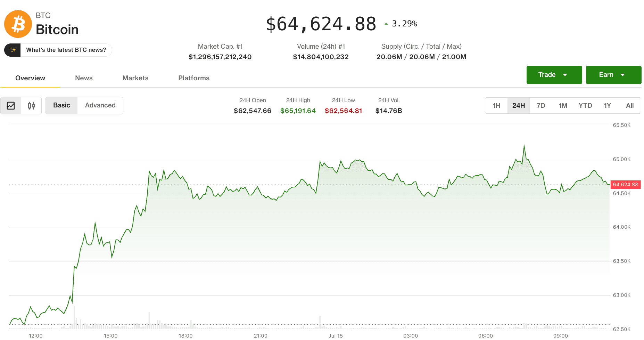Viewport: 644px width, 340px height.
Task: Click the green up-arrow change indicator
Action: pos(386,24)
